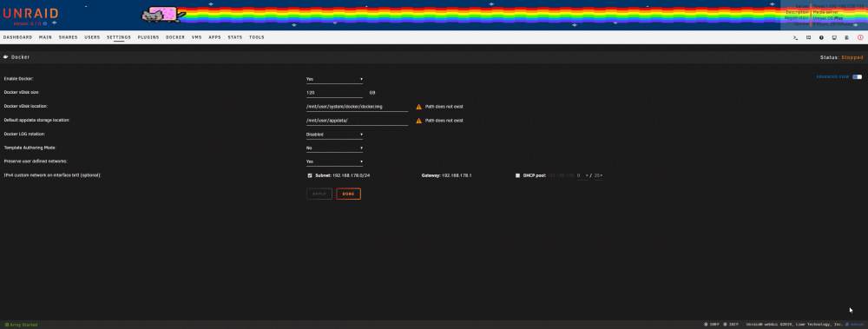The image size is (868, 329).
Task: Switch to the Shares tab
Action: tap(68, 37)
